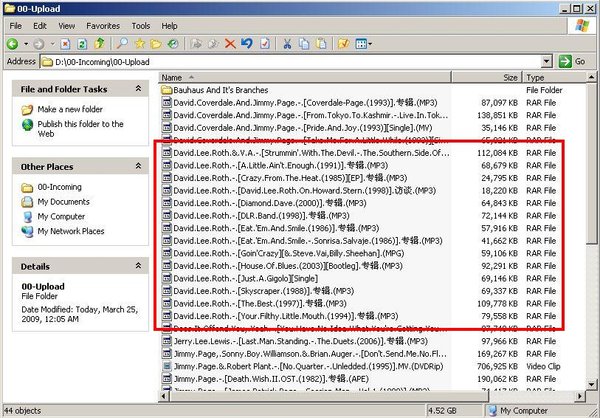Click the Cut scissors icon

[288, 44]
